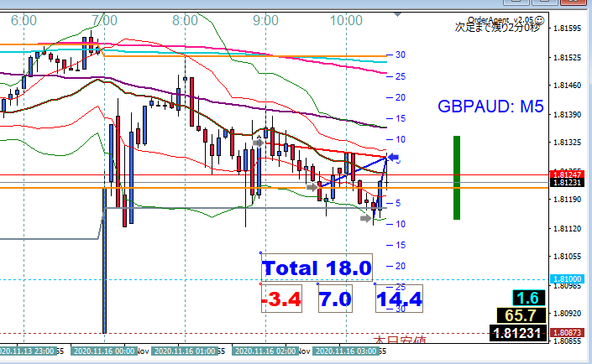The image size is (592, 364).
Task: Select the gray arrow near 9:00 candle
Action: tap(259, 143)
